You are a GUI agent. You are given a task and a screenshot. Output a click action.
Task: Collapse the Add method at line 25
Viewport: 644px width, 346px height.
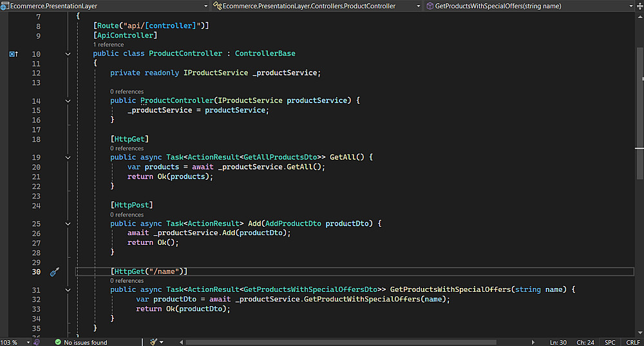(x=68, y=224)
